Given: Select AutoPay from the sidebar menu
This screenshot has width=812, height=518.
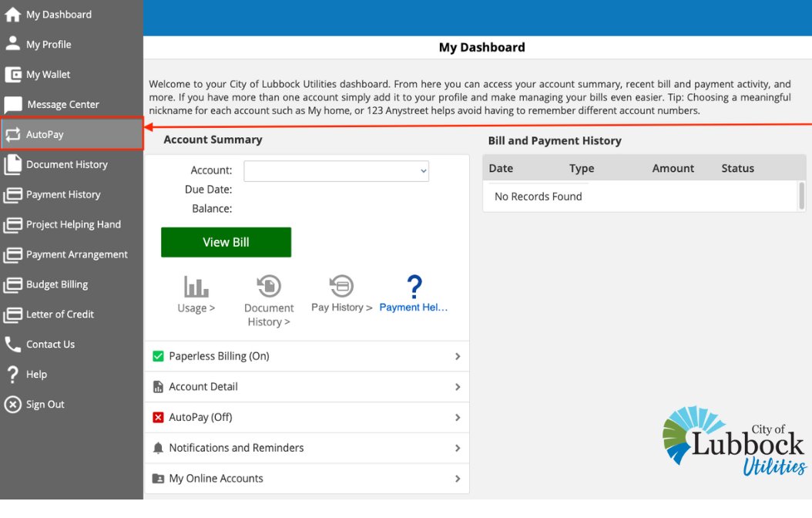Looking at the screenshot, I should [x=42, y=133].
